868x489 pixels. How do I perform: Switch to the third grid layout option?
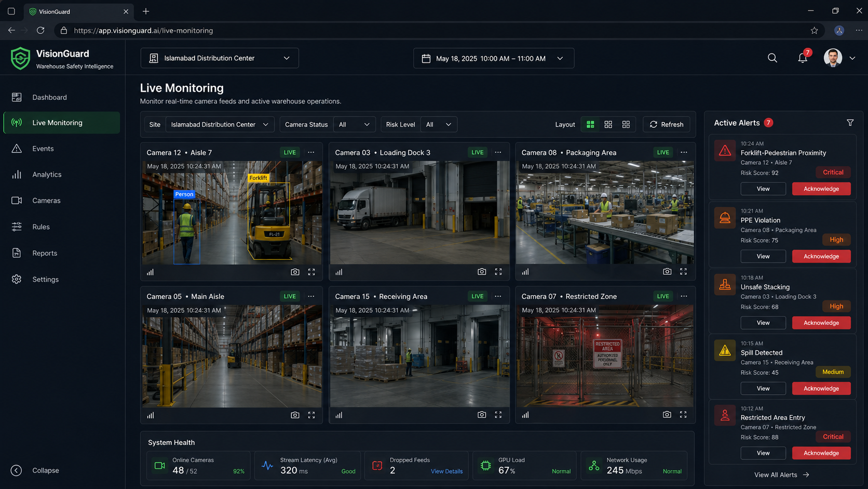626,124
